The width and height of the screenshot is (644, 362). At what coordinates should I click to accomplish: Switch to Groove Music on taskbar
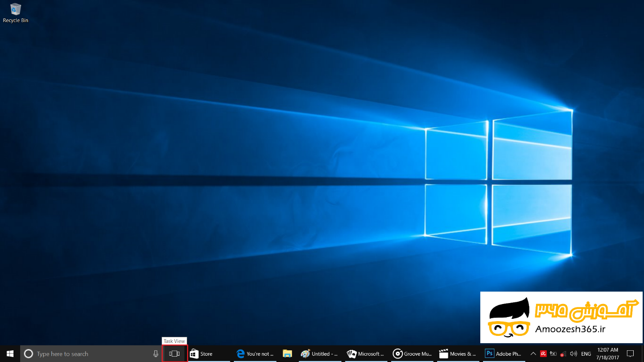tap(411, 354)
